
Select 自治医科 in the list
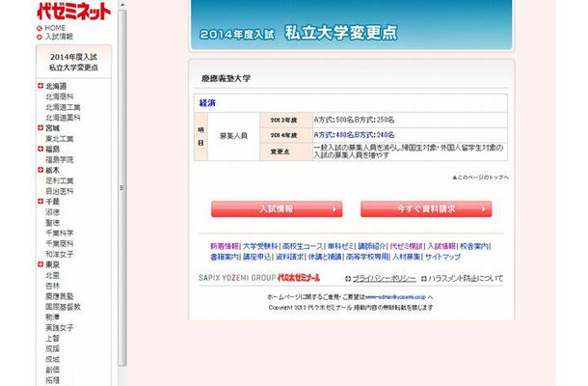click(x=59, y=191)
